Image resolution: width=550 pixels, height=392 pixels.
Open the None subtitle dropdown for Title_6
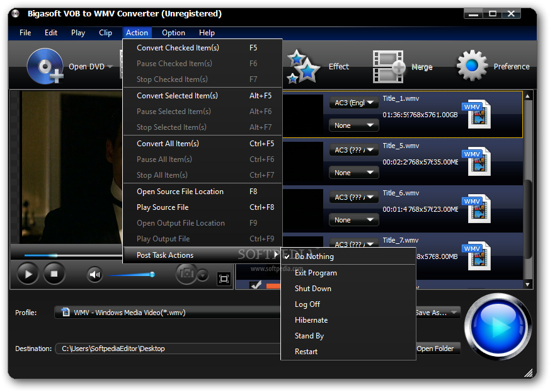(353, 220)
